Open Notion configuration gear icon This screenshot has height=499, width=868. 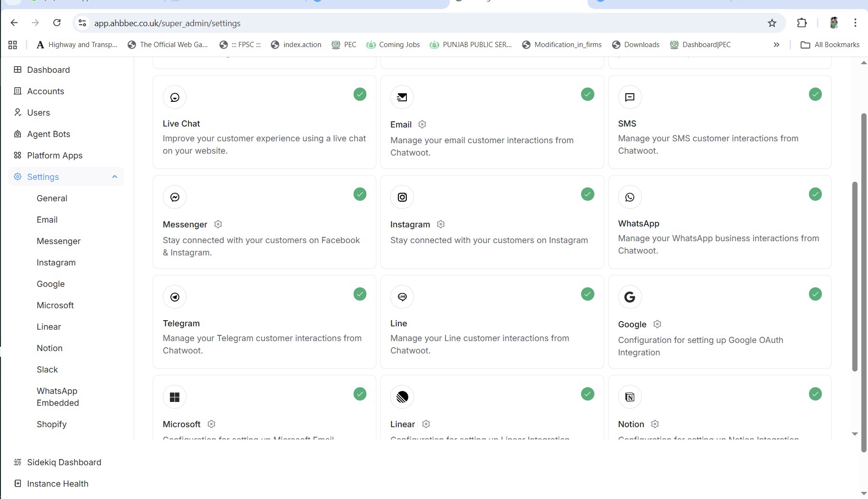click(655, 424)
